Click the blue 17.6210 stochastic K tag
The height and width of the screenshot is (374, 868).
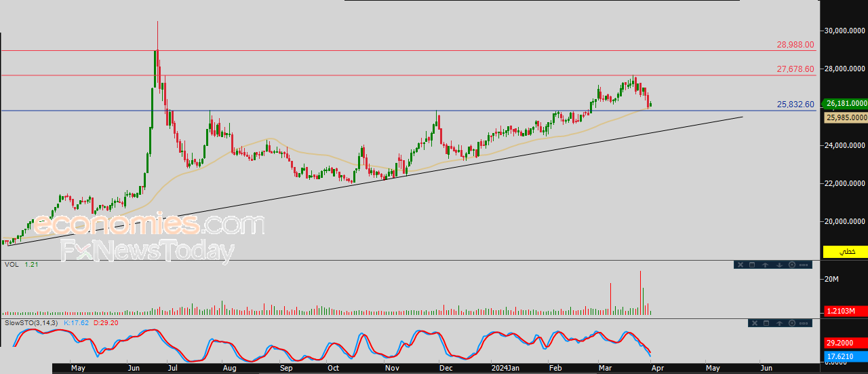point(846,355)
